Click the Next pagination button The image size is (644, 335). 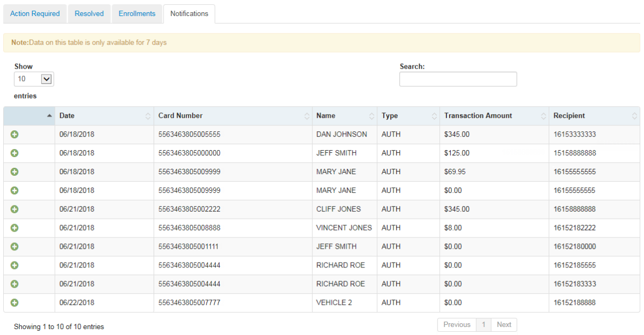point(503,324)
